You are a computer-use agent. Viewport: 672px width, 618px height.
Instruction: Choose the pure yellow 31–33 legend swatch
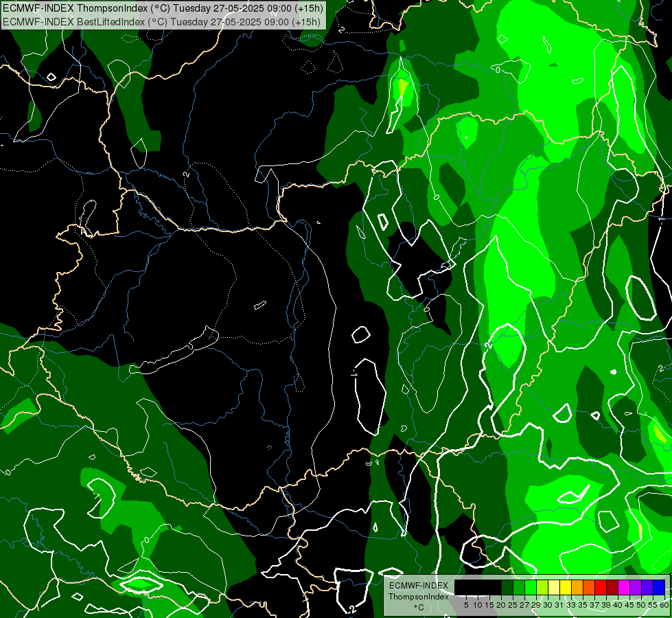click(566, 587)
